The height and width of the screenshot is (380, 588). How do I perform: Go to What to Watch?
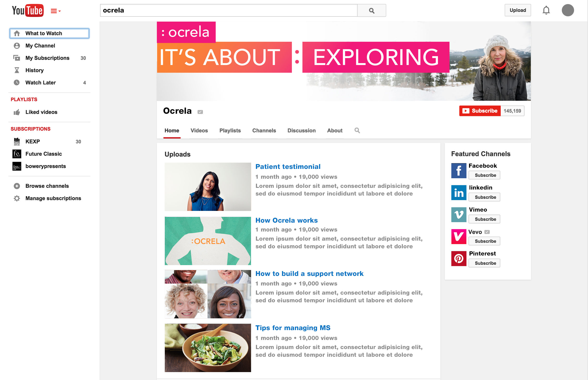click(49, 33)
